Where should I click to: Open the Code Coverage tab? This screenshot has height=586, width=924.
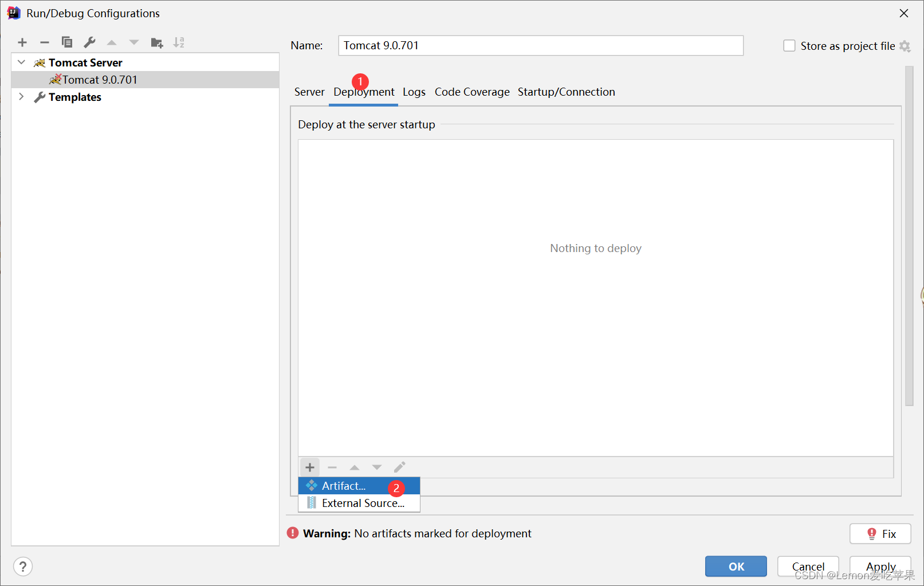click(472, 92)
